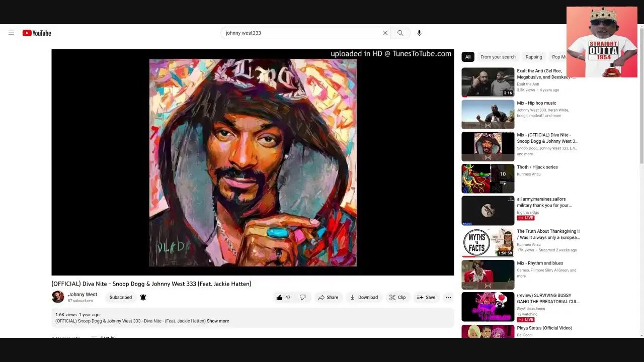This screenshot has height=362, width=644.
Task: Run search with the magnifier button
Action: coord(400,33)
